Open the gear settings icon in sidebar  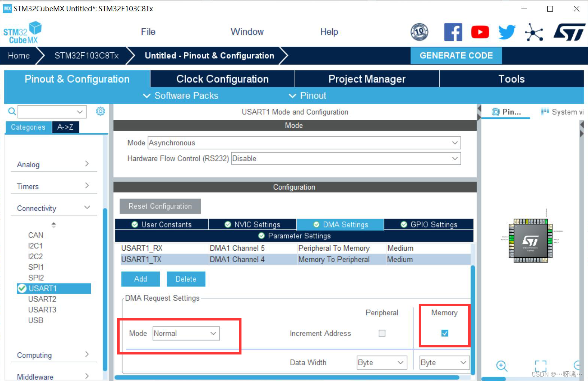(x=101, y=111)
